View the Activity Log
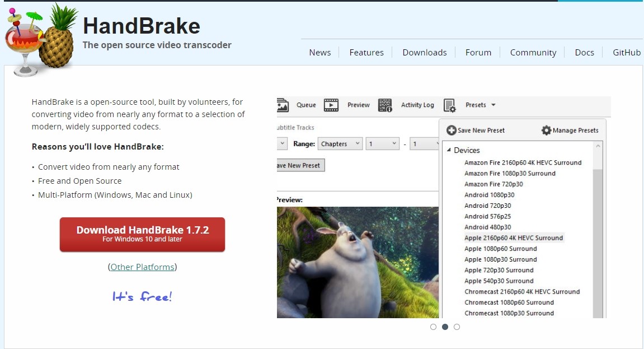The image size is (644, 349). coord(417,105)
